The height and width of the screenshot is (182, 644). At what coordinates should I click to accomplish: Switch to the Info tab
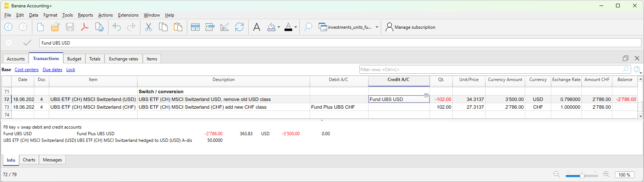(x=11, y=160)
